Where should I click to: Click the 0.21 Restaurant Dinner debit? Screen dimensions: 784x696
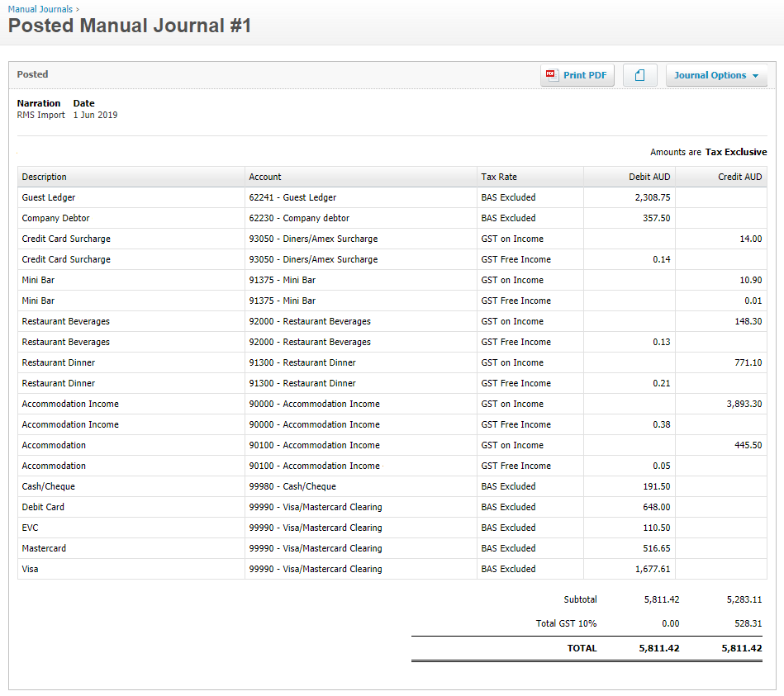[662, 383]
